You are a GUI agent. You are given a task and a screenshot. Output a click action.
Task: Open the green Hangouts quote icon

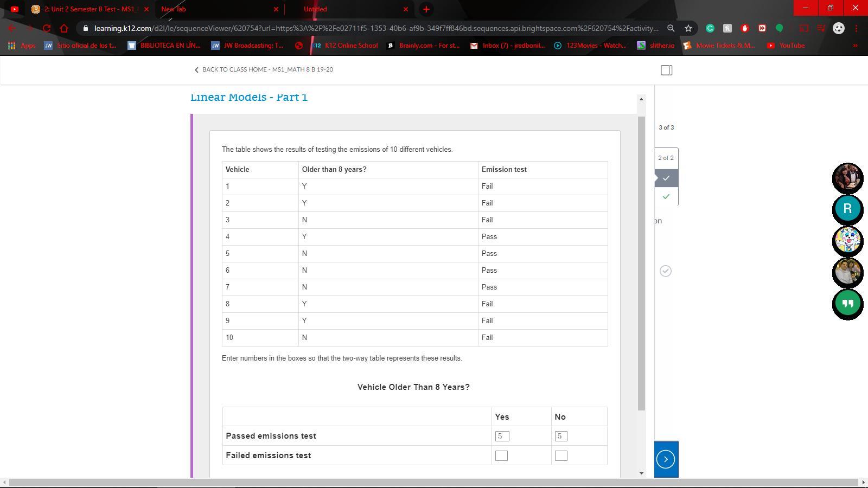pos(848,304)
